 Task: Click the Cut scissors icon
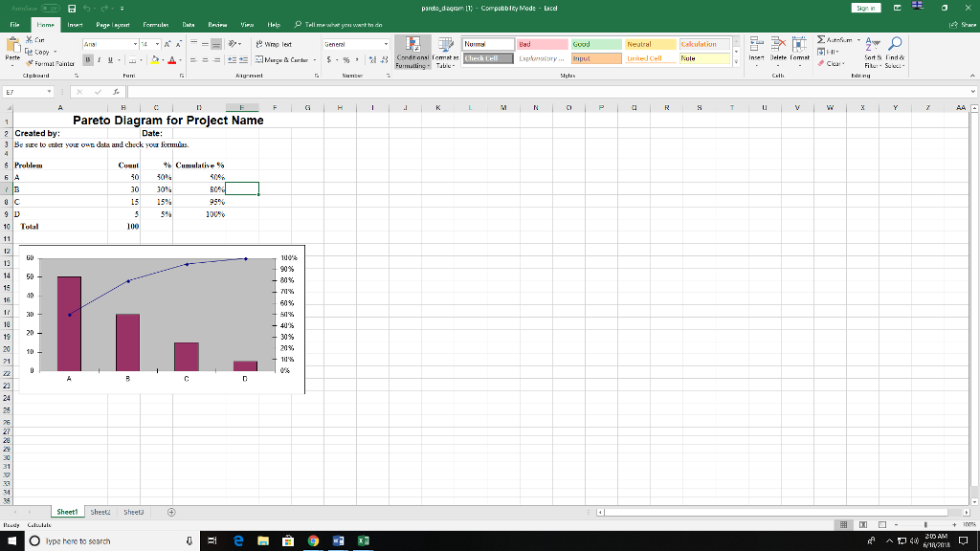30,39
